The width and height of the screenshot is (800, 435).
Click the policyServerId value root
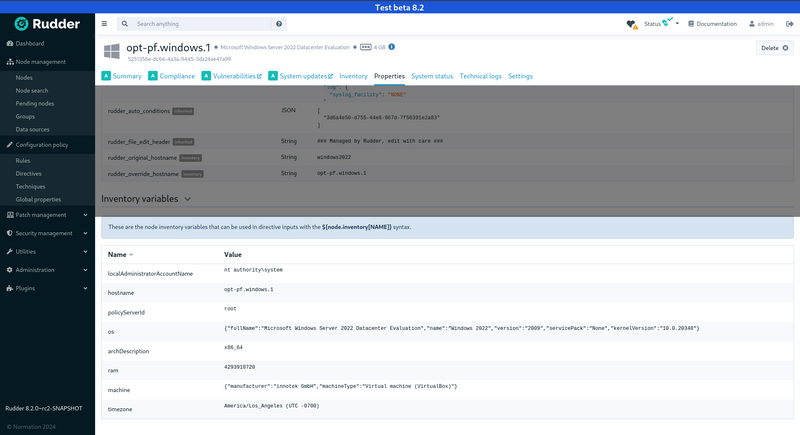(x=230, y=309)
